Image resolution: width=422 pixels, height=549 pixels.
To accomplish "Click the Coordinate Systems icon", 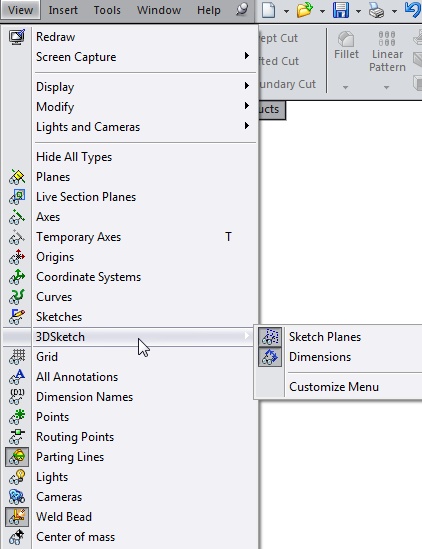I will (x=17, y=277).
